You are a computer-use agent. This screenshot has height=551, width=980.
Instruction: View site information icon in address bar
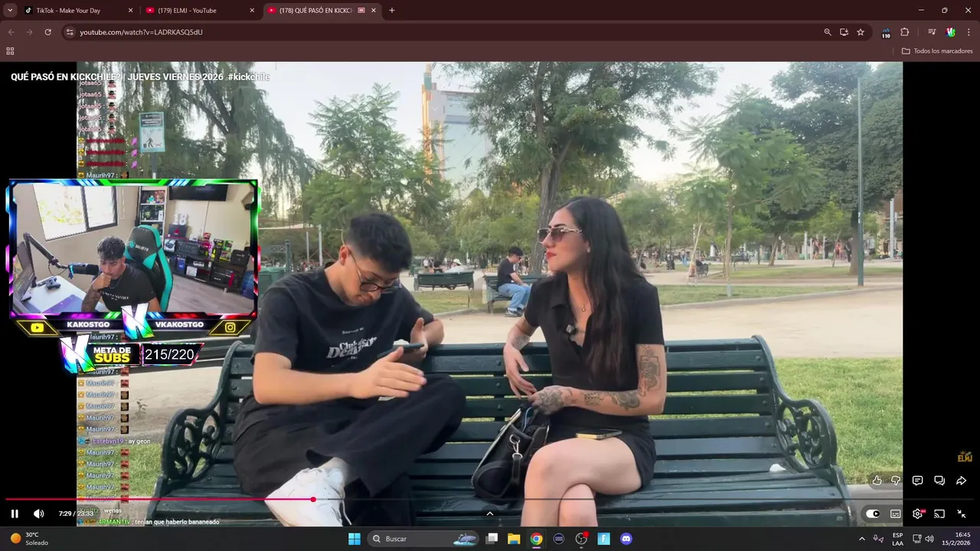[70, 32]
